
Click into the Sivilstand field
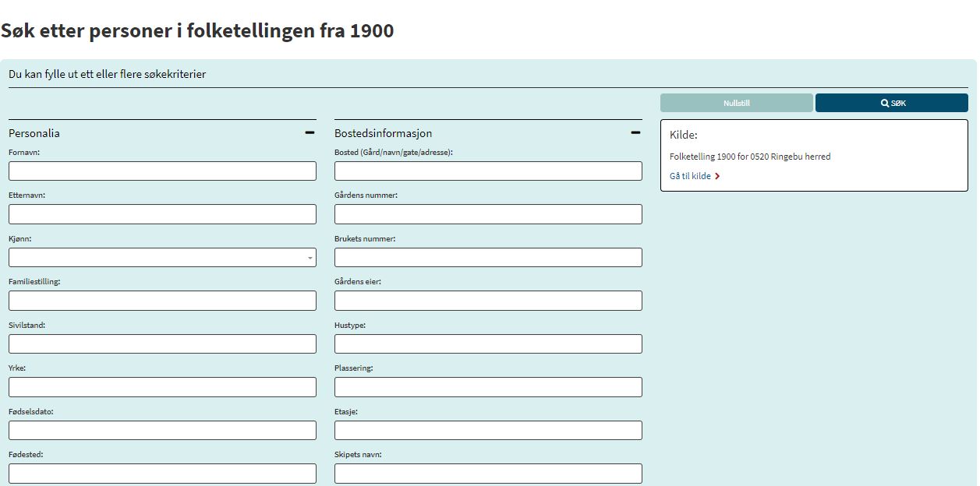(x=162, y=344)
